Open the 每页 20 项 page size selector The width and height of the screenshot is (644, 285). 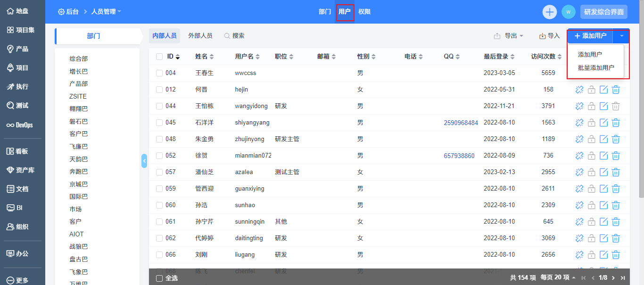pyautogui.click(x=558, y=278)
